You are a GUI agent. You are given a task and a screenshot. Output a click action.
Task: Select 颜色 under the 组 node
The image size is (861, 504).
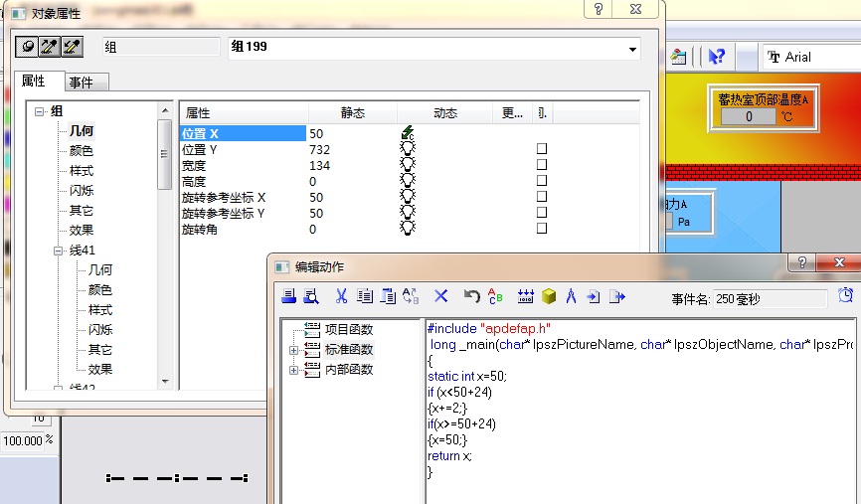(82, 151)
